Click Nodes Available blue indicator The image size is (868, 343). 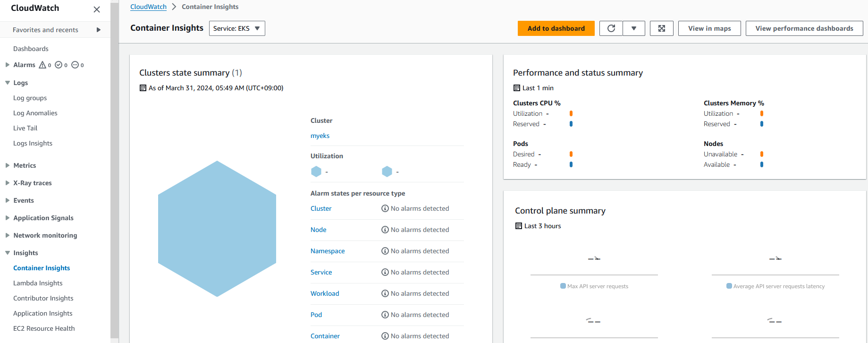[x=762, y=164]
